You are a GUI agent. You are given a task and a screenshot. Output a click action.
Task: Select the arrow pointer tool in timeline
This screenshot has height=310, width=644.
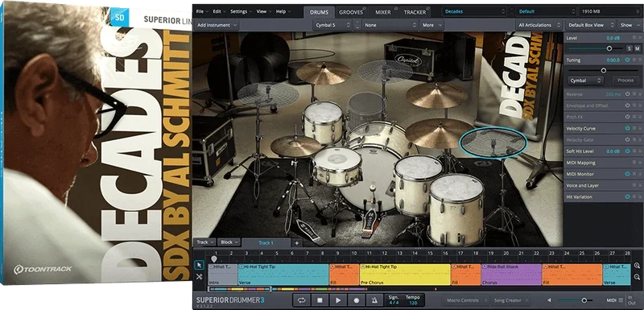(x=199, y=265)
